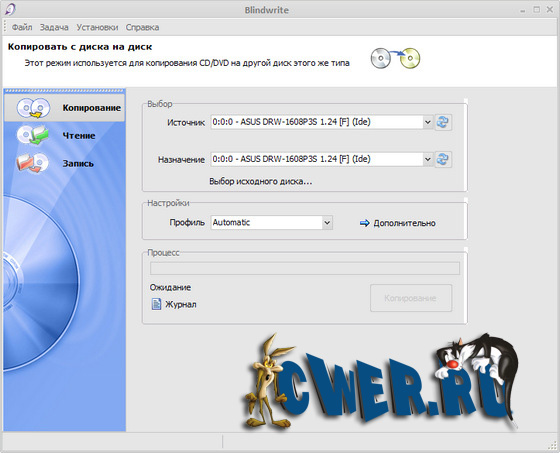
Task: Open the Установки menu
Action: 97,27
